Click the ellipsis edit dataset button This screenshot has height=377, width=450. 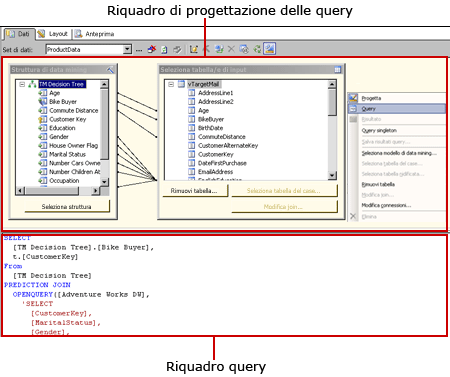coord(139,50)
